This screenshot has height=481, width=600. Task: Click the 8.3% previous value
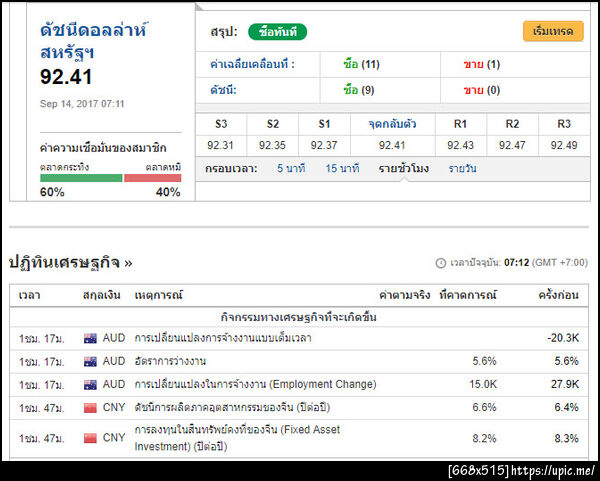(x=566, y=438)
